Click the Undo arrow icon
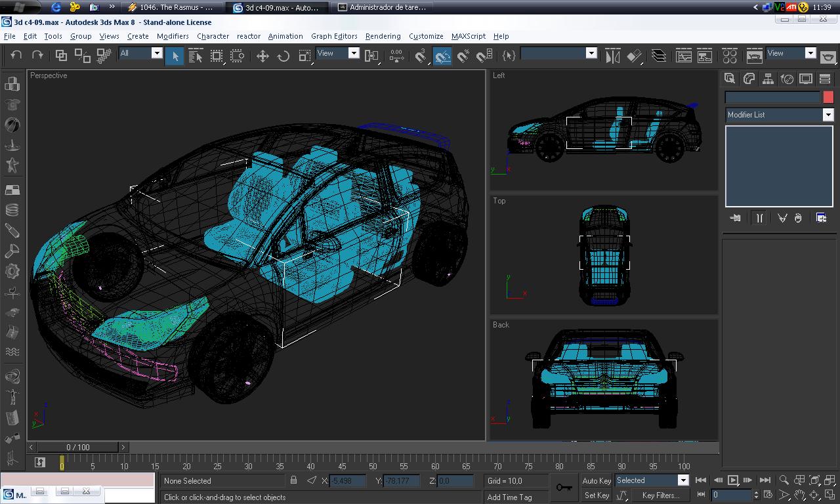Screen dimensions: 840x504 tap(16, 56)
